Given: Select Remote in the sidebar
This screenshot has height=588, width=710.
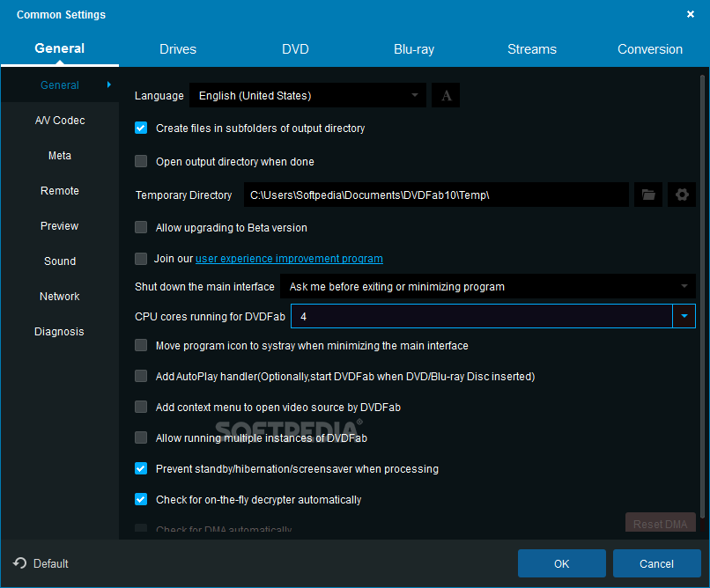Looking at the screenshot, I should coord(60,191).
